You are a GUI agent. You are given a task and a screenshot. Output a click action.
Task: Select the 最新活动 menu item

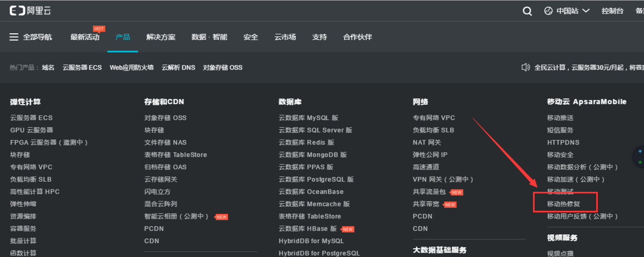coord(85,37)
